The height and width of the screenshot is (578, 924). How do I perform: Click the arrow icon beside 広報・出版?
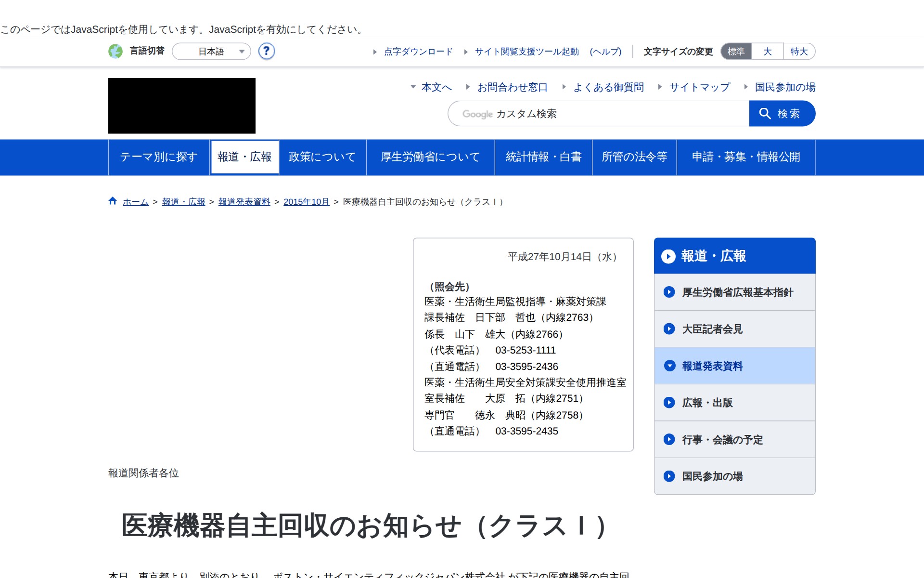tap(668, 403)
